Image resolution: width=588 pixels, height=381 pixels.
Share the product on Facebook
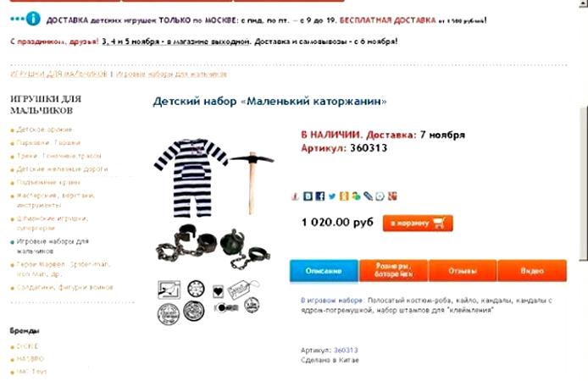click(x=320, y=196)
